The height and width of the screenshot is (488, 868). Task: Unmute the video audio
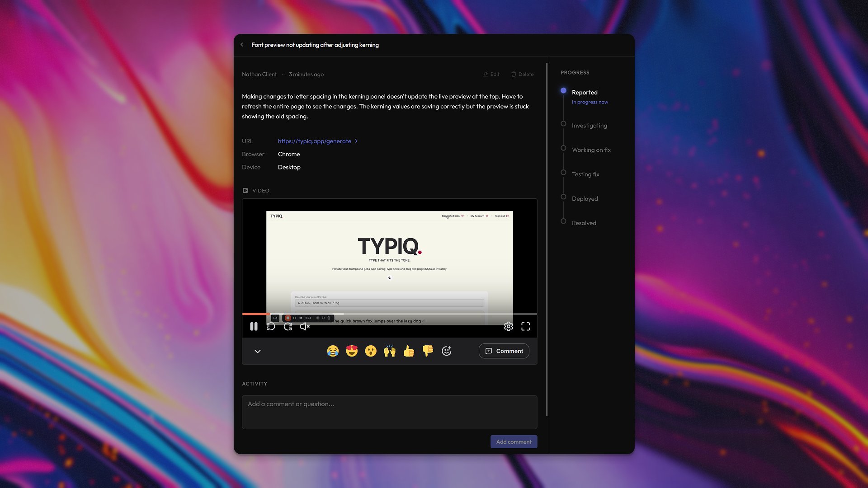[x=305, y=326]
